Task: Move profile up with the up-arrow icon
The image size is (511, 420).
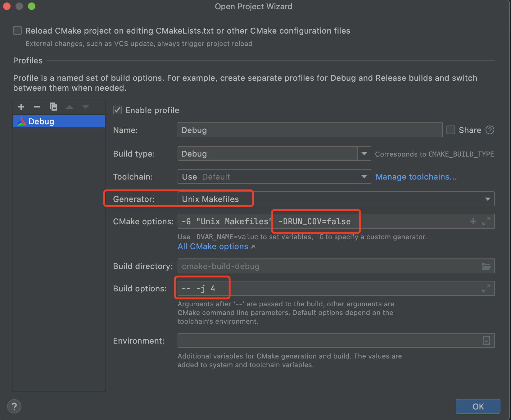Action: (x=69, y=107)
